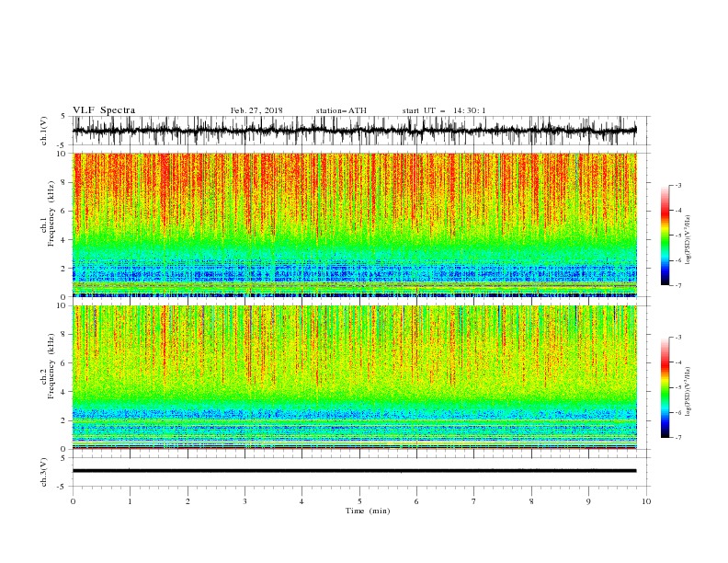Click the "ch.1(V)" waveform axis label
The image size is (728, 563).
[x=44, y=131]
